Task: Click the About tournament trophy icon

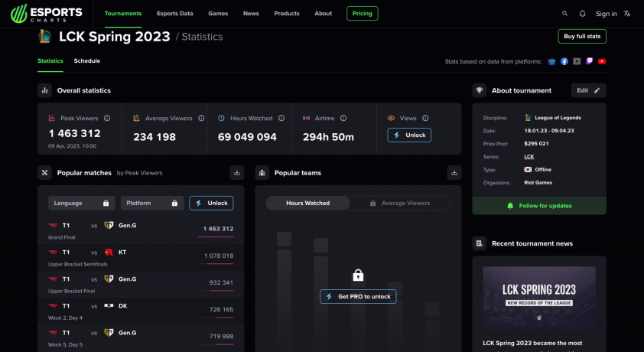Action: click(x=480, y=90)
